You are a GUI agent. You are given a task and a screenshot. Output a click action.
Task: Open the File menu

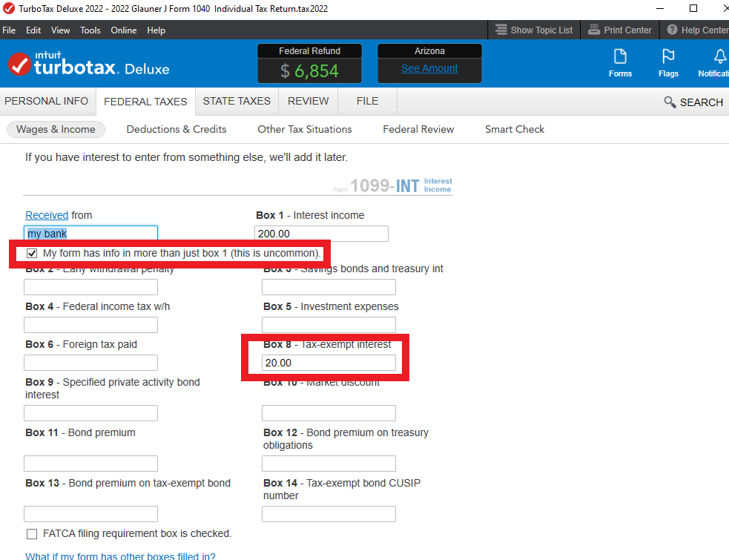pos(9,30)
